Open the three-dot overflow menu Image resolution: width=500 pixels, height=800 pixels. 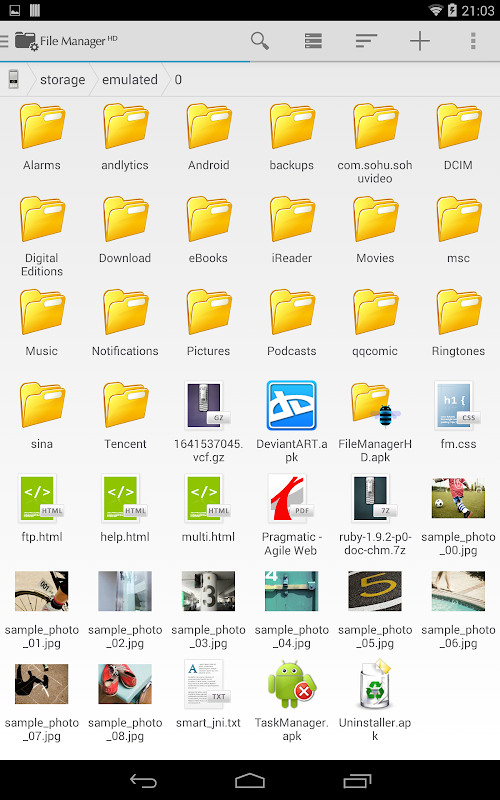473,41
